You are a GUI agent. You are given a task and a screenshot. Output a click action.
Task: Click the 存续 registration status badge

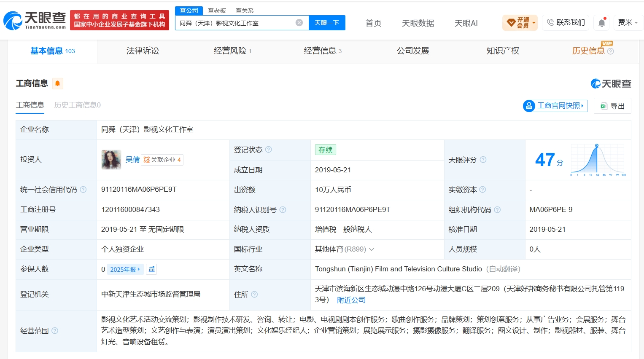tap(326, 150)
